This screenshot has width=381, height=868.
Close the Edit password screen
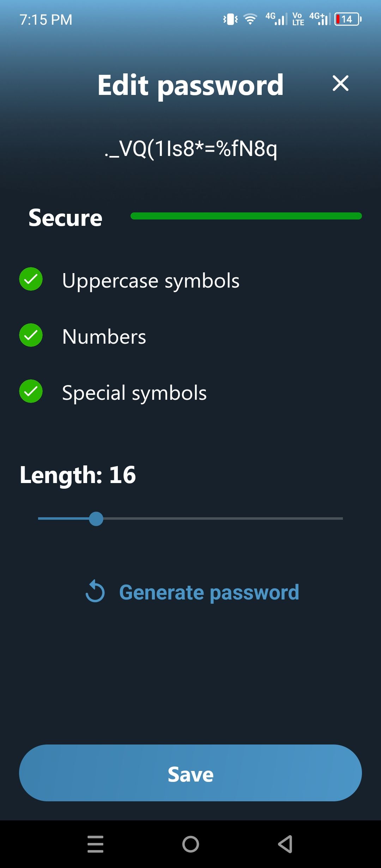[x=340, y=83]
